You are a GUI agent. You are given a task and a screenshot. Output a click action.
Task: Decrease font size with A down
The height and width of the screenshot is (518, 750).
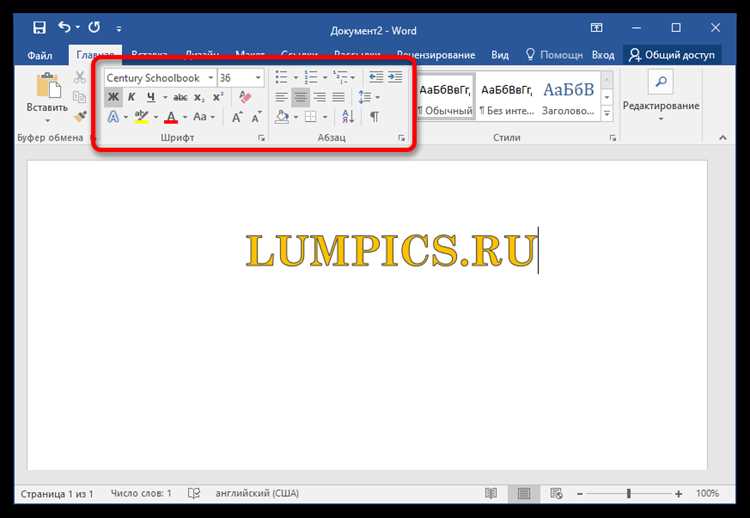click(256, 117)
